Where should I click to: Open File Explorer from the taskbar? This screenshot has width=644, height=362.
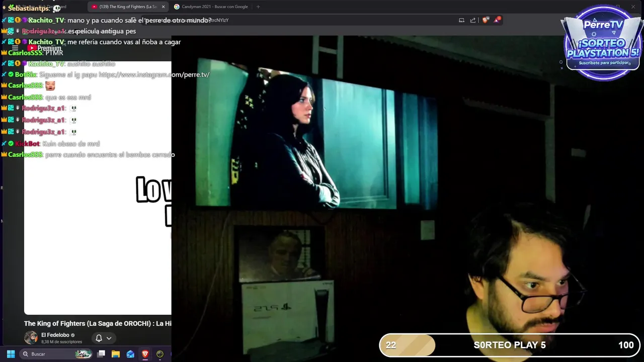[x=116, y=354]
